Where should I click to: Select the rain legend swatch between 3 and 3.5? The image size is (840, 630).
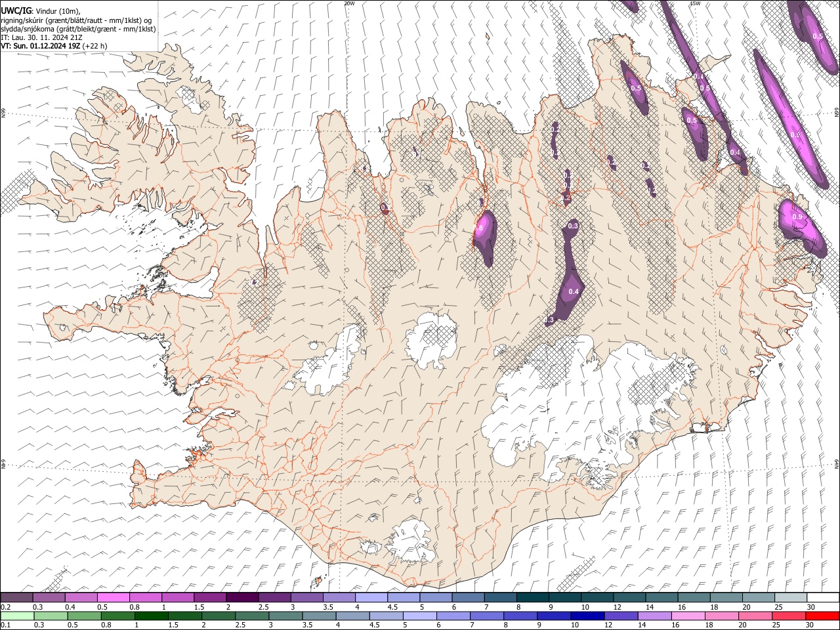pyautogui.click(x=285, y=616)
